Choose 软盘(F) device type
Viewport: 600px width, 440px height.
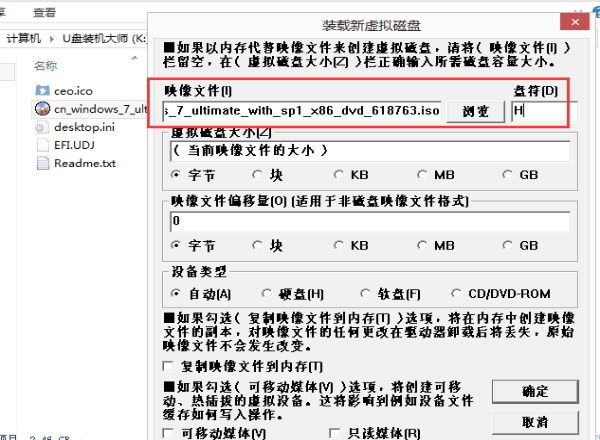365,293
